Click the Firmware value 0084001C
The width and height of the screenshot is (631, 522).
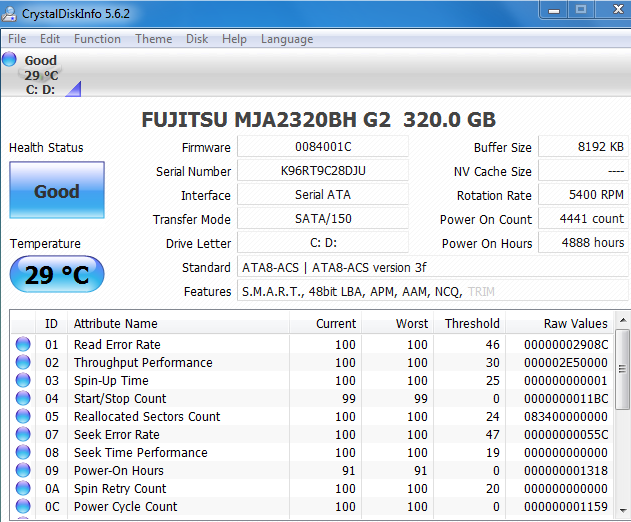click(323, 146)
